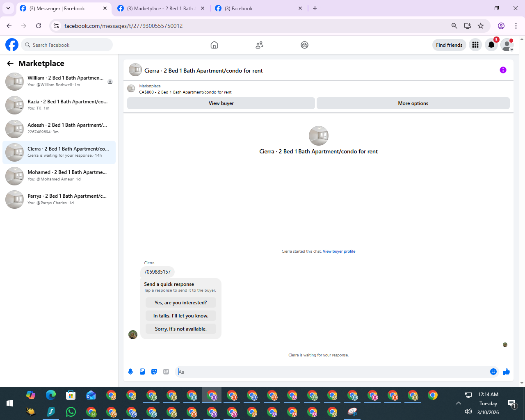
Task: Reload the page
Action: pyautogui.click(x=39, y=26)
